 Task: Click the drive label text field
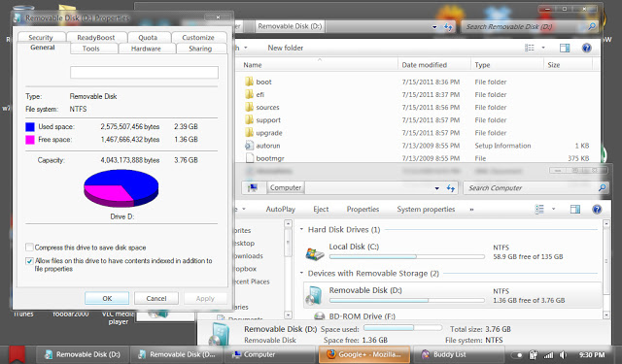[144, 73]
